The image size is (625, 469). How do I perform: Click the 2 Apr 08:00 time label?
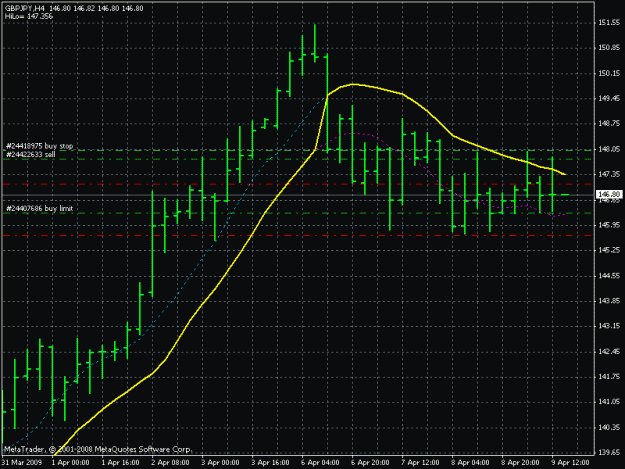click(x=170, y=463)
